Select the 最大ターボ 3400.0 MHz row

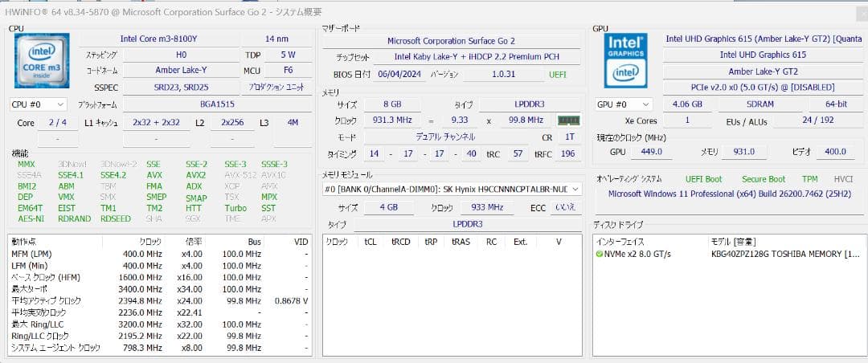[x=159, y=289]
